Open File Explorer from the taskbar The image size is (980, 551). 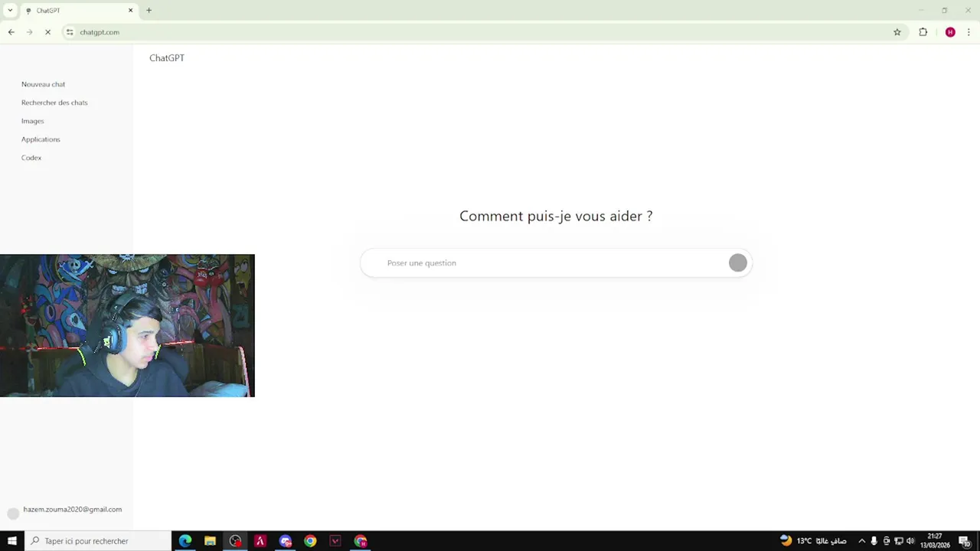(210, 541)
